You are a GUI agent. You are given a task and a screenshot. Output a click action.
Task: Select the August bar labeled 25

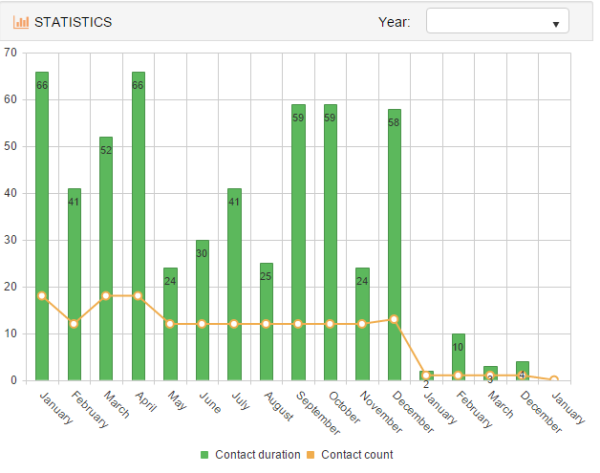[266, 321]
